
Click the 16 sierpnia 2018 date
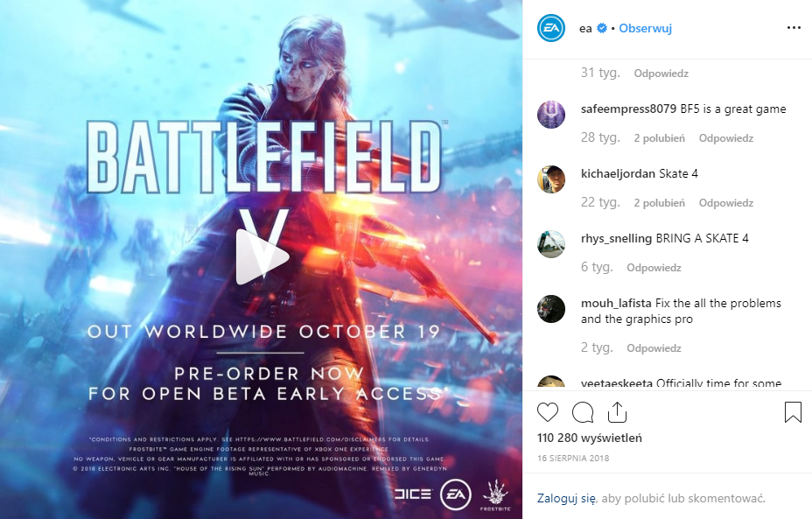pos(573,459)
